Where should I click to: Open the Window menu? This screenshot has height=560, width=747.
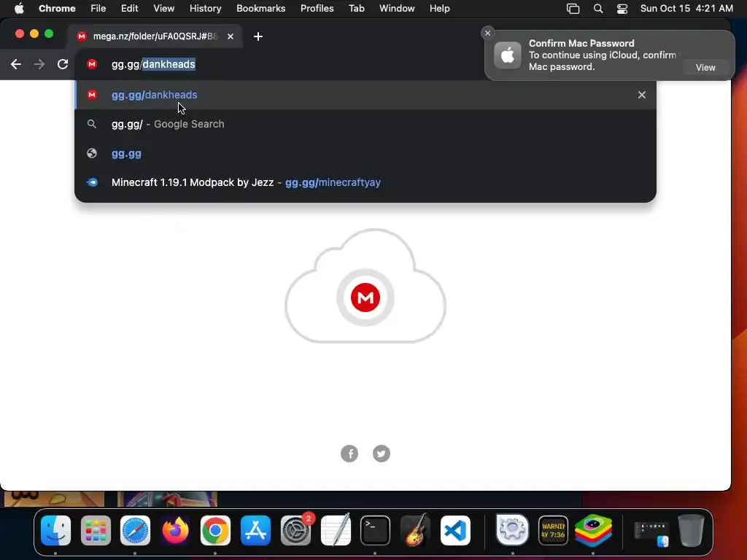(397, 9)
